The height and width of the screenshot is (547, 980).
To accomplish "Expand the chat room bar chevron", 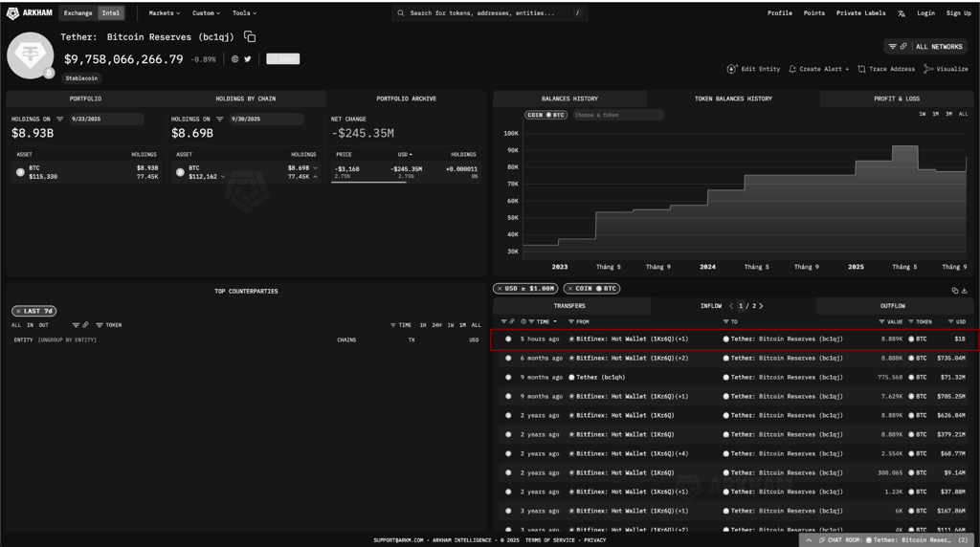I will coord(809,540).
